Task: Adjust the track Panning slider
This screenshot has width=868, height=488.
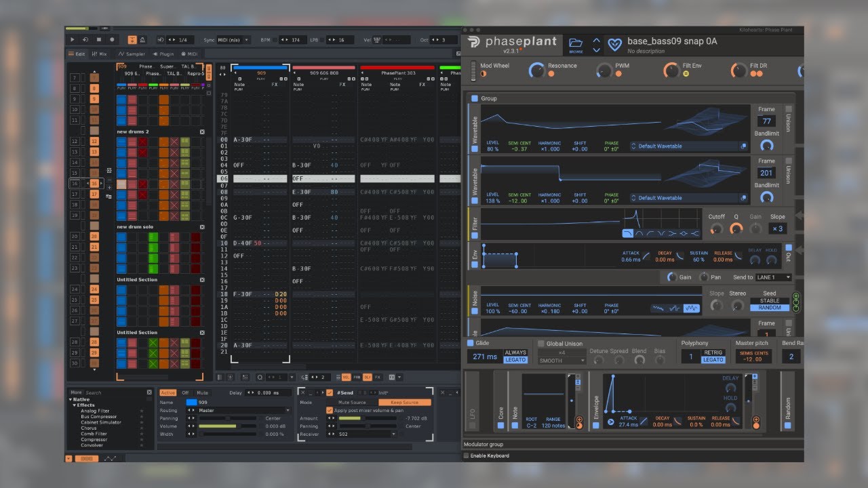Action: (x=228, y=418)
